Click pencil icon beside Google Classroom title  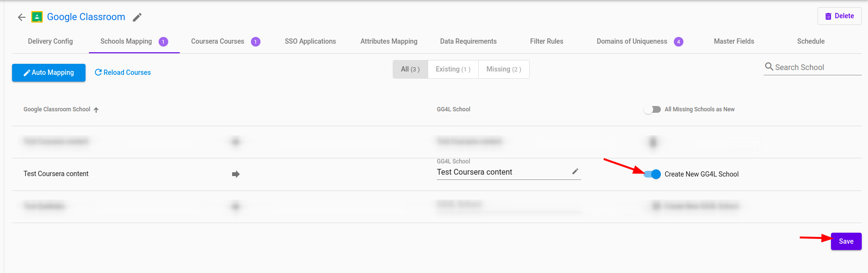tap(137, 17)
